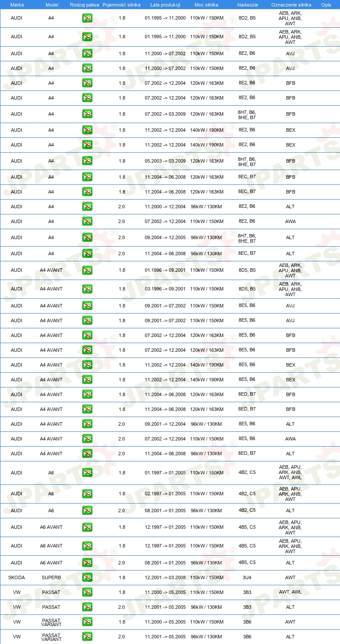The image size is (340, 644).
Task: Click the date range 11.2000 -> 12.2004
Action: [165, 207]
